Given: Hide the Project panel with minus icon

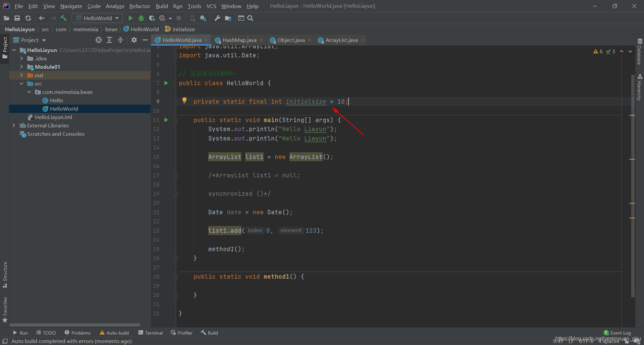Looking at the screenshot, I should pos(145,40).
